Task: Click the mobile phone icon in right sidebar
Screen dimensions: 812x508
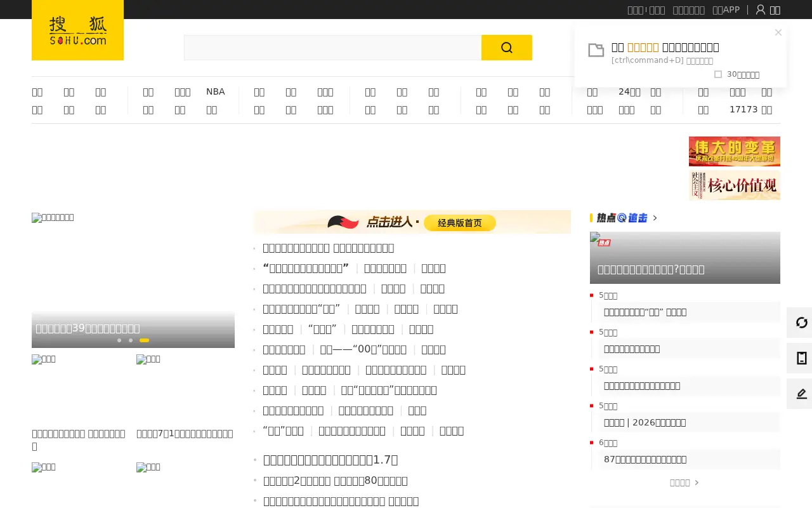Action: coord(801,358)
